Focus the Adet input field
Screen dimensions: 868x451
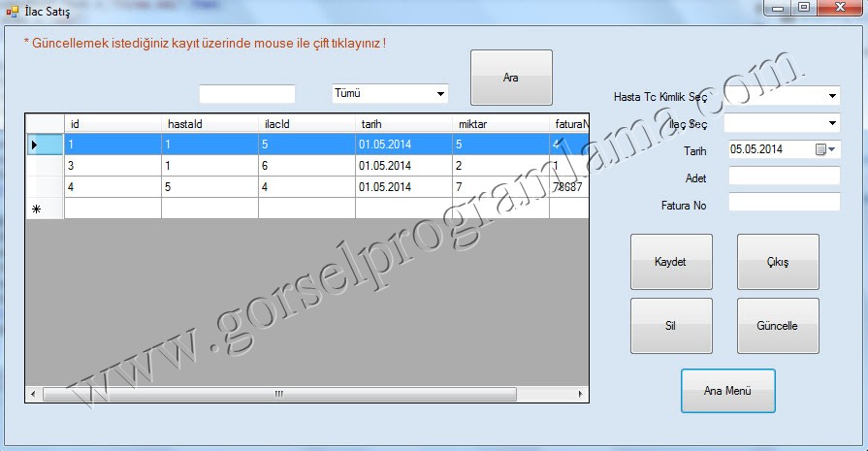pos(784,176)
